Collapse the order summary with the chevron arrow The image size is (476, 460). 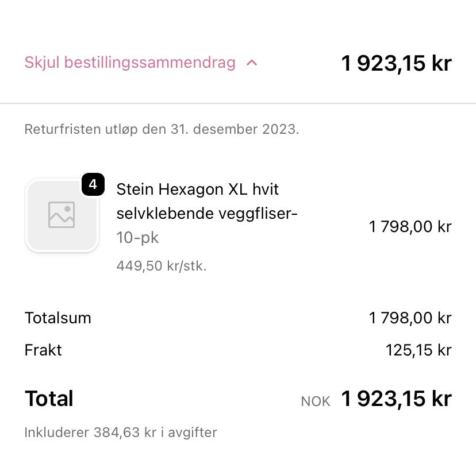(251, 63)
